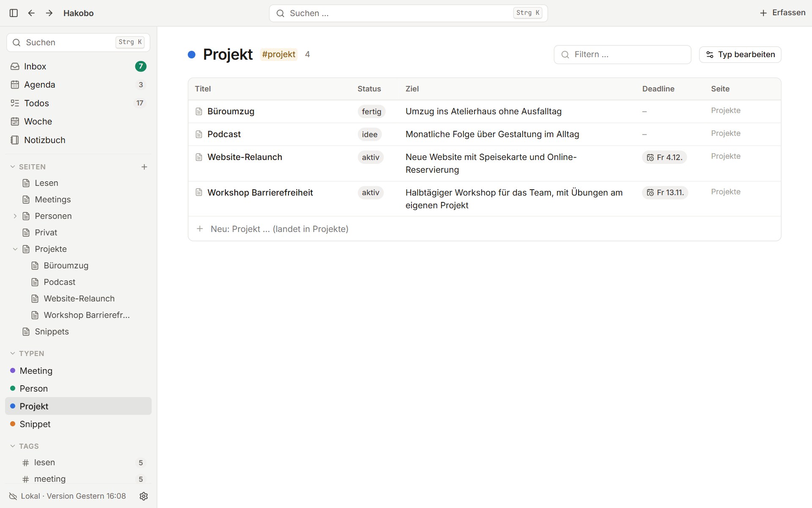Focus the top center Suchen field
Screen dimensions: 812x508
[408, 13]
